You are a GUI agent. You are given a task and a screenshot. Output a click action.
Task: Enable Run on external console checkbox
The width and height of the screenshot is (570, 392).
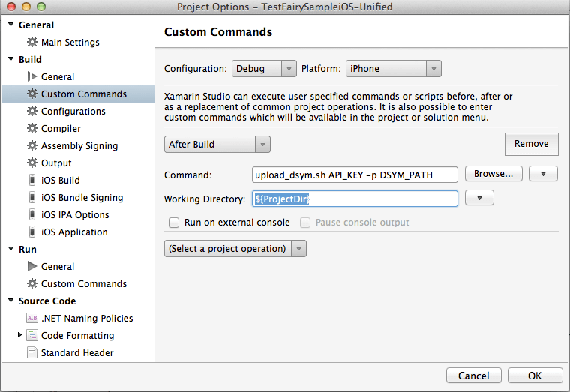point(174,223)
